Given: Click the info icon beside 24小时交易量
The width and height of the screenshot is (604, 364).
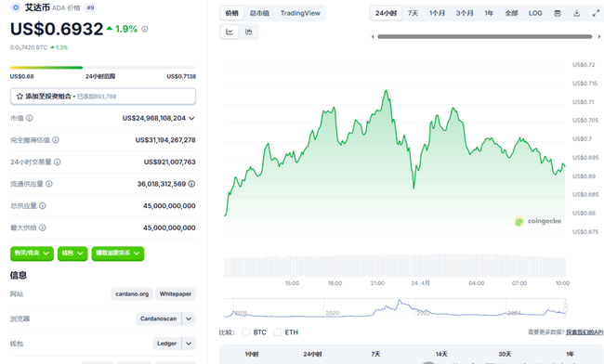Looking at the screenshot, I should (x=58, y=162).
